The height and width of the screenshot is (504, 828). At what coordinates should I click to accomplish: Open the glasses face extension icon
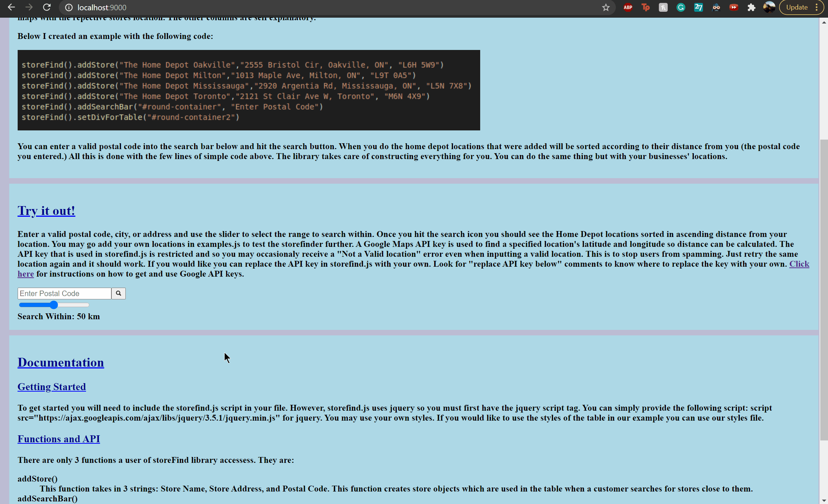(x=716, y=7)
